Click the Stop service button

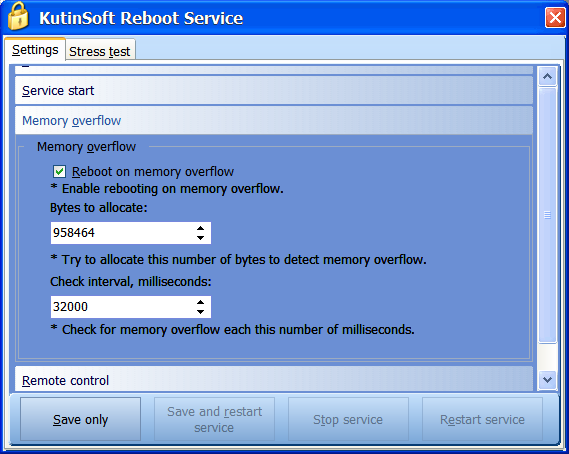[348, 419]
